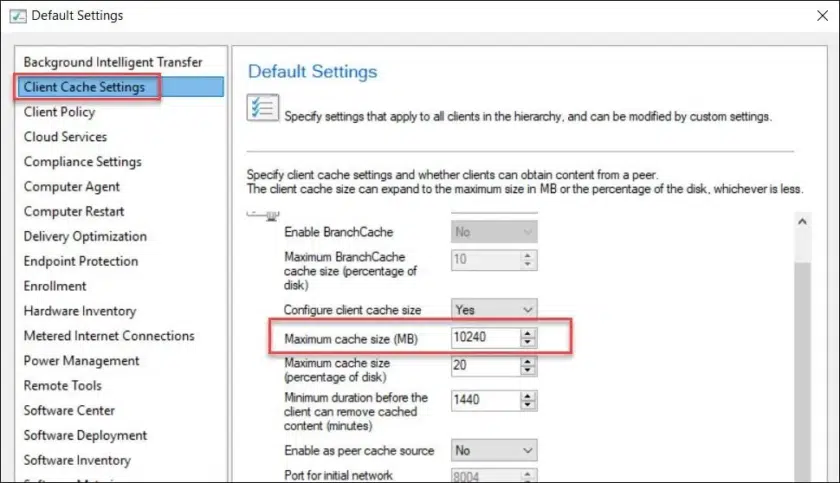Decrease minimum duration before removing cached content
This screenshot has height=483, width=840.
pos(528,406)
